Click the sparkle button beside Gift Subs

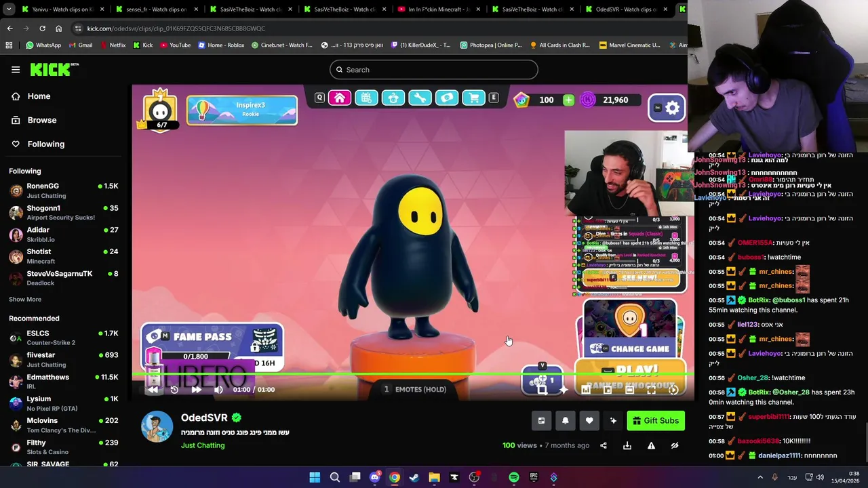coord(613,421)
